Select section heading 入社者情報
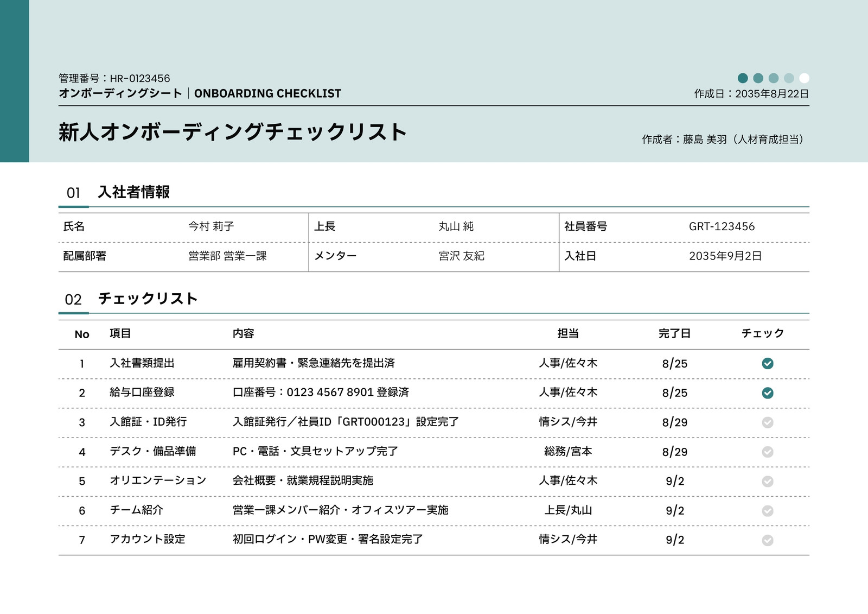 click(133, 192)
